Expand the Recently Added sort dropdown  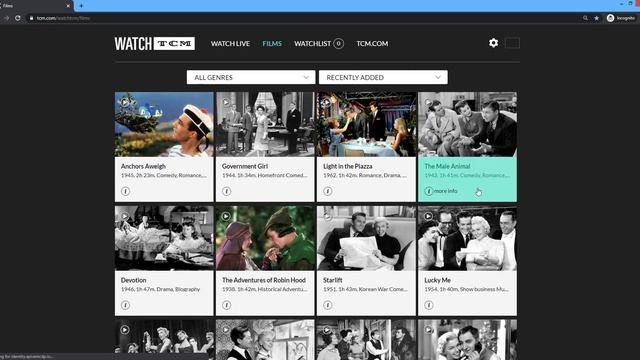[x=383, y=77]
